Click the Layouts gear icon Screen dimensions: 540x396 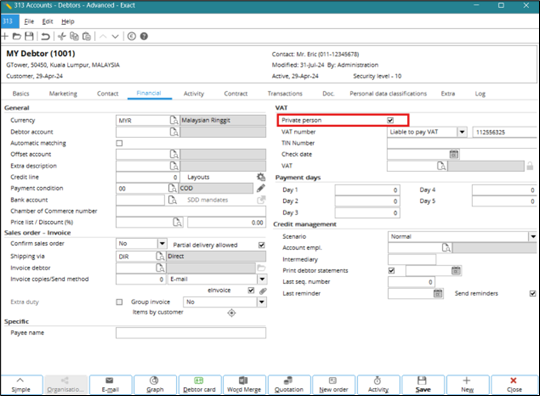click(261, 177)
